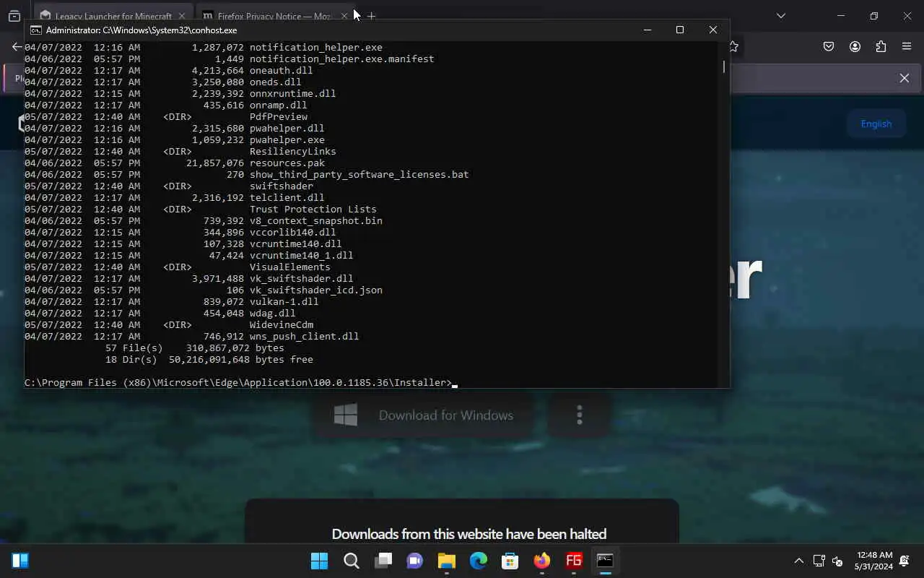Close the Firefox Privacy Notice tab
Screen dimensions: 924x578
click(x=344, y=16)
